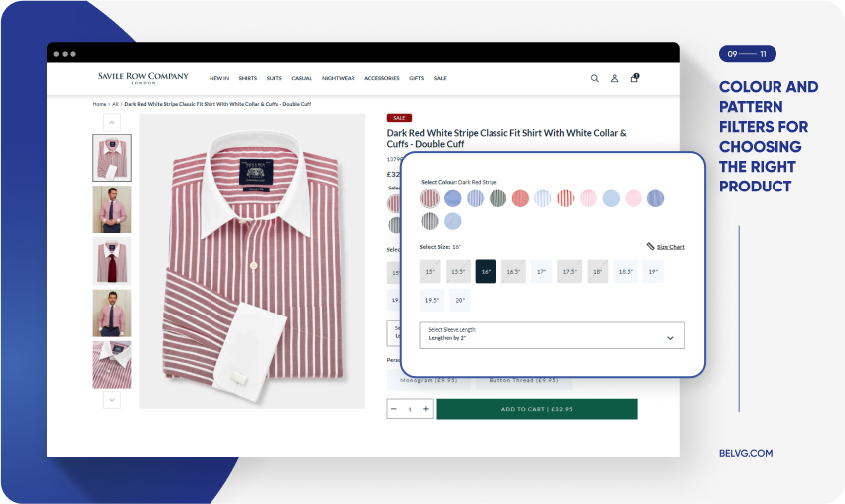Open the user account icon

pyautogui.click(x=614, y=78)
